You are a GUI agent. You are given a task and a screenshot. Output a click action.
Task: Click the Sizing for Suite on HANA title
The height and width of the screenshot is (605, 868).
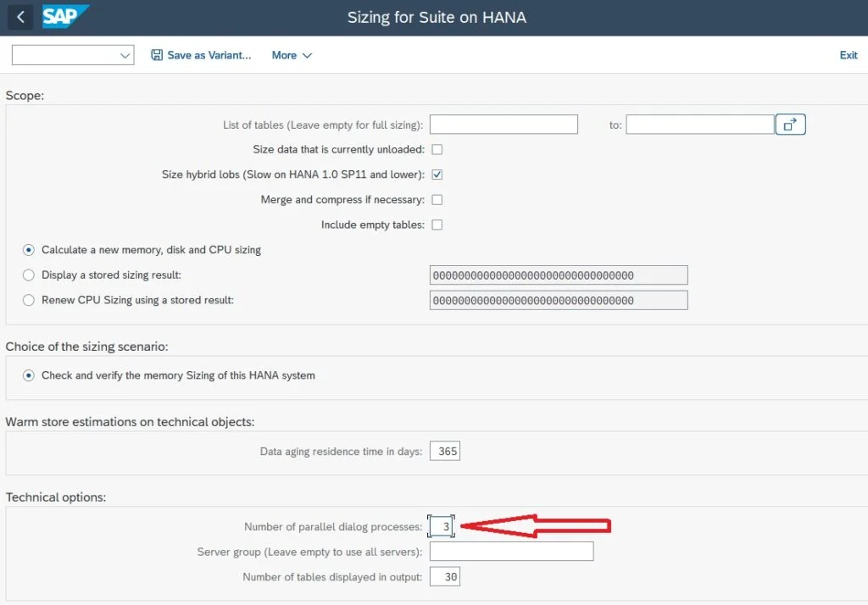point(437,17)
